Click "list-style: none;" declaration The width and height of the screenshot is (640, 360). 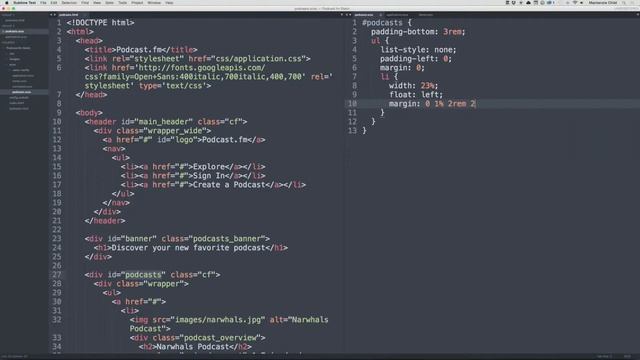coord(418,50)
